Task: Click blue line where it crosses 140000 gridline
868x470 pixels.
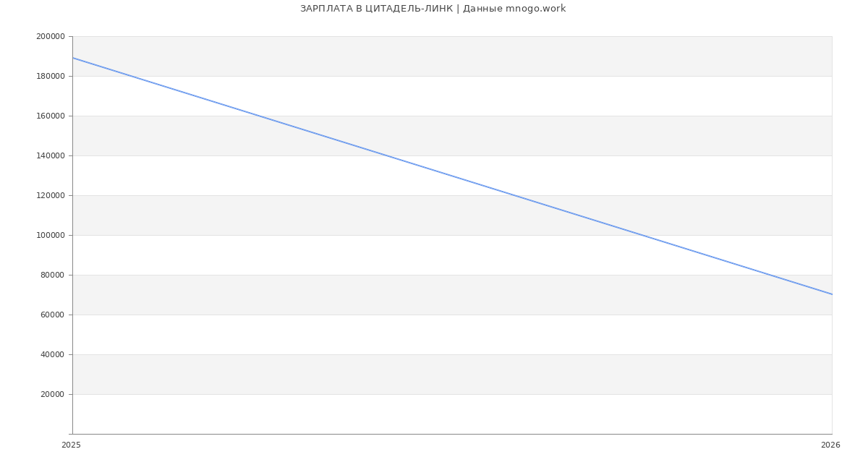Action: click(x=386, y=155)
